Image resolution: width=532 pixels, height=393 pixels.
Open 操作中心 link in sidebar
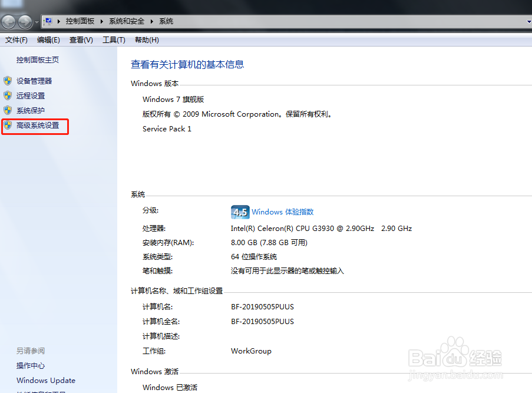[31, 366]
